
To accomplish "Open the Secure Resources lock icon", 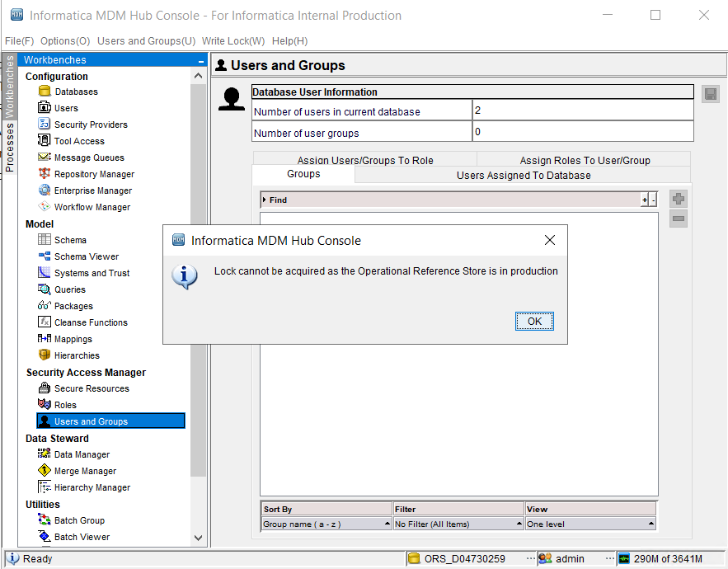I will 44,388.
